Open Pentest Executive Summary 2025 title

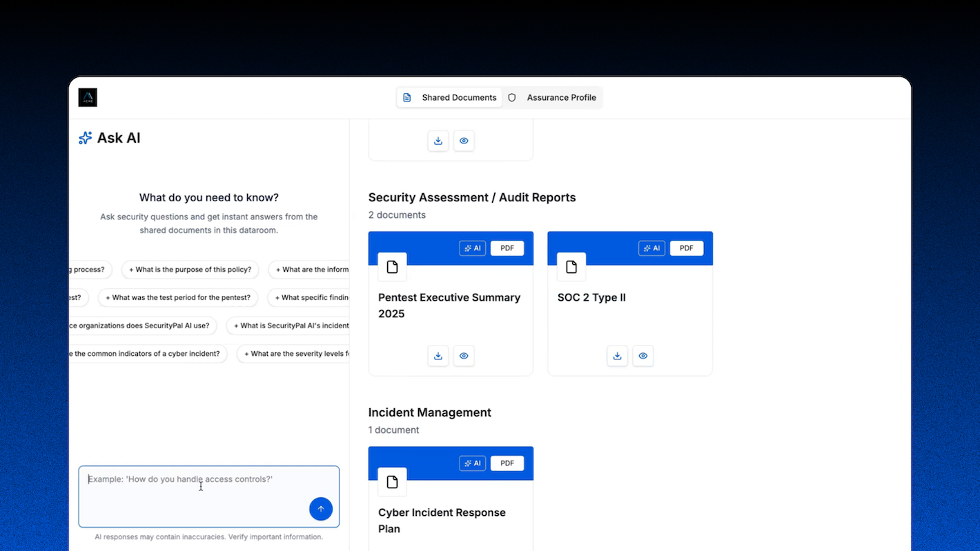449,305
